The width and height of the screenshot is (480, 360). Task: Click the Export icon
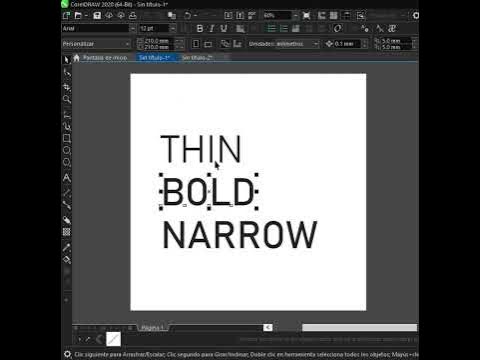pyautogui.click(x=240, y=15)
